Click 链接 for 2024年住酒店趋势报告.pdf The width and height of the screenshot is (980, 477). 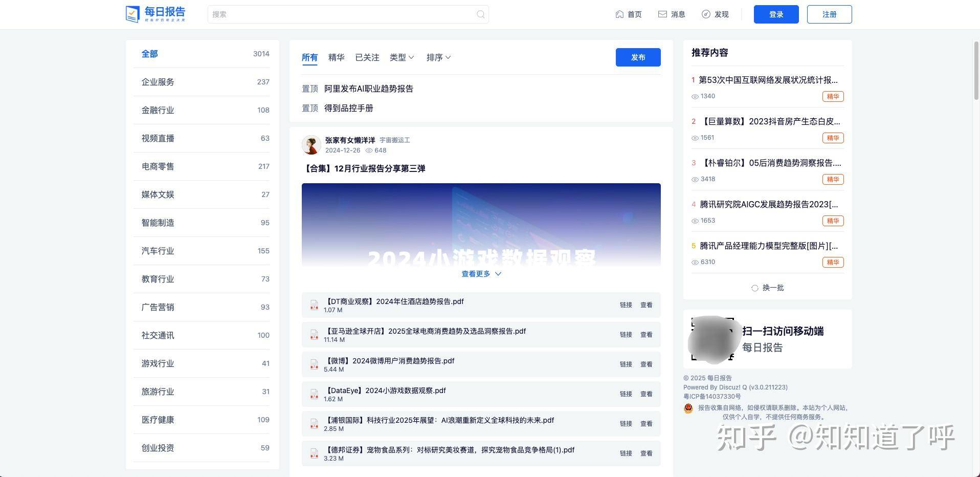626,305
